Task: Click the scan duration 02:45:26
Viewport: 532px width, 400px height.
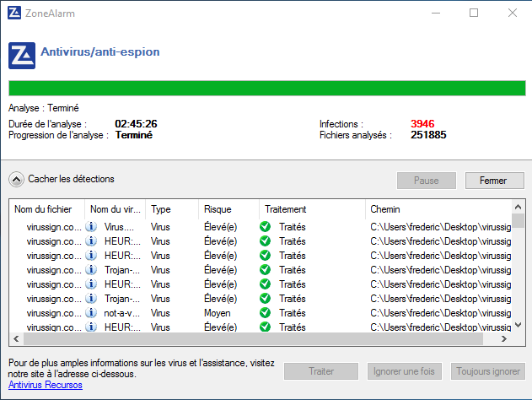Action: [136, 123]
